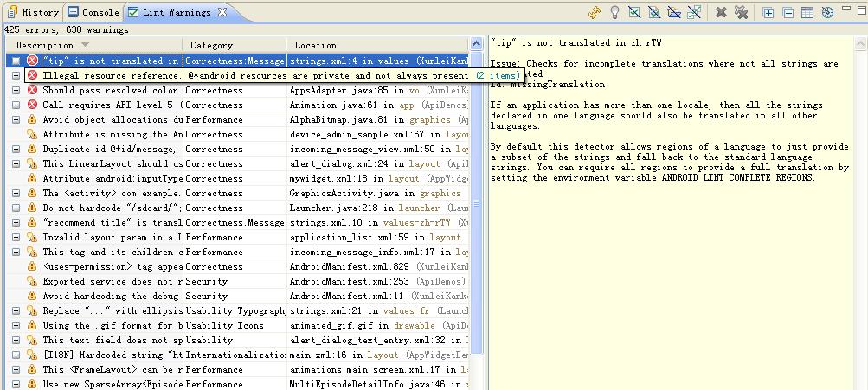Click the Console tab monitor icon
This screenshot has height=390, width=868.
click(73, 11)
